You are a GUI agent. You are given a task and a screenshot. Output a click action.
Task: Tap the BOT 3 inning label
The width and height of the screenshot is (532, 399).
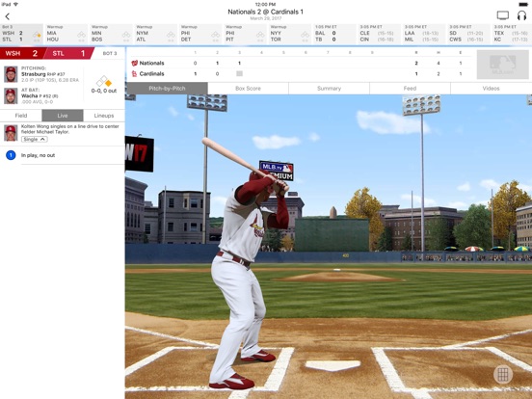110,53
